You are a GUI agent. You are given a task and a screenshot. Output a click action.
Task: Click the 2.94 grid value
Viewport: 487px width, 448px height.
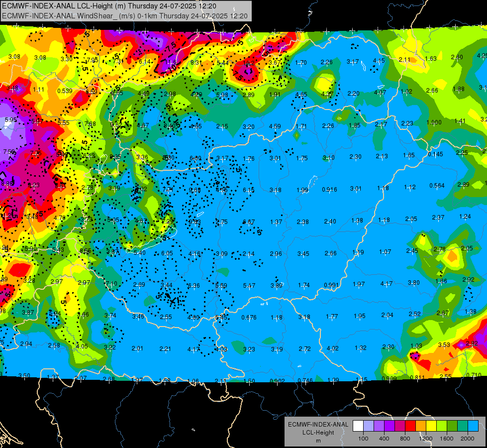click(26, 344)
